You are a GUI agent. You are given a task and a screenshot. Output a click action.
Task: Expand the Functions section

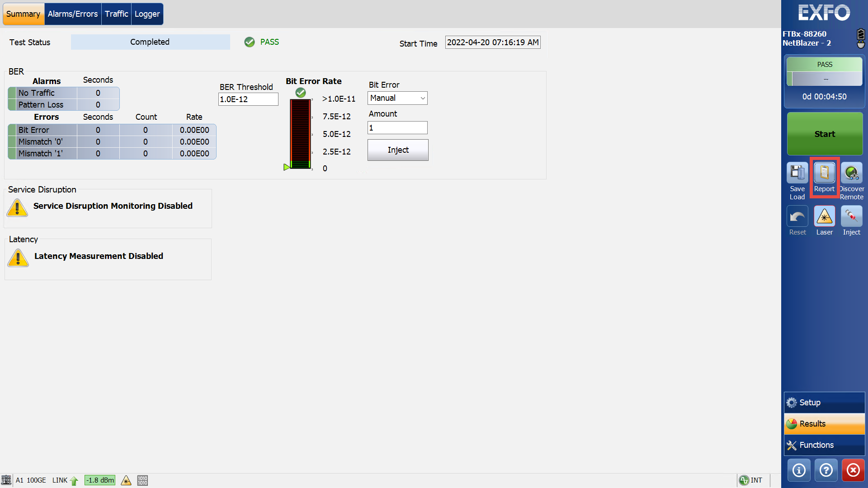825,445
